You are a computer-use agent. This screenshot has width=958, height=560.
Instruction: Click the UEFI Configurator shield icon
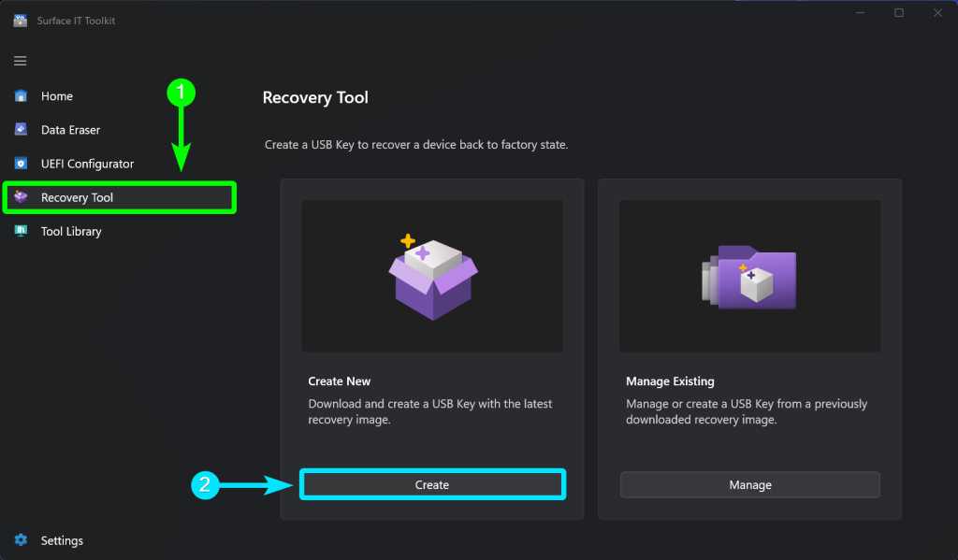(x=21, y=164)
